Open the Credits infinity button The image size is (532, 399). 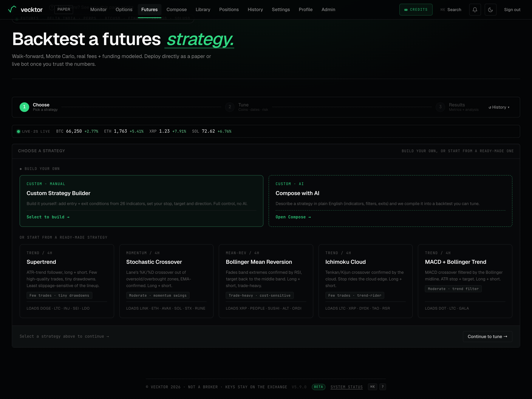click(416, 10)
